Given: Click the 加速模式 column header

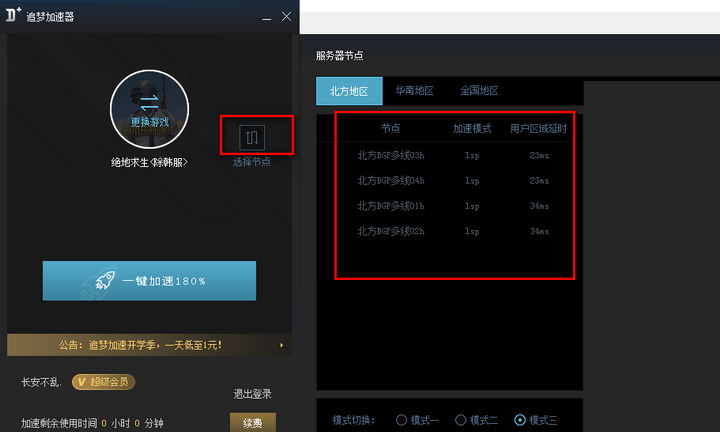Looking at the screenshot, I should [x=472, y=128].
